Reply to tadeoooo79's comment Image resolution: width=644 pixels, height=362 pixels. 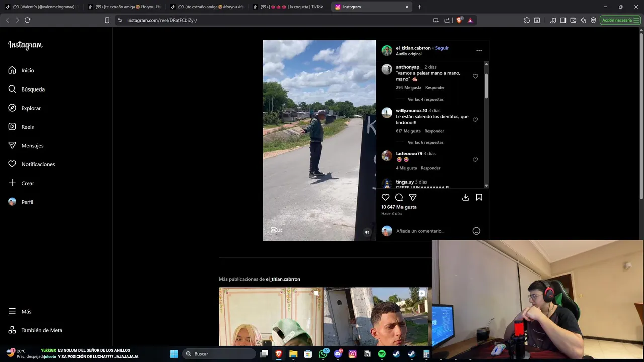(x=430, y=168)
